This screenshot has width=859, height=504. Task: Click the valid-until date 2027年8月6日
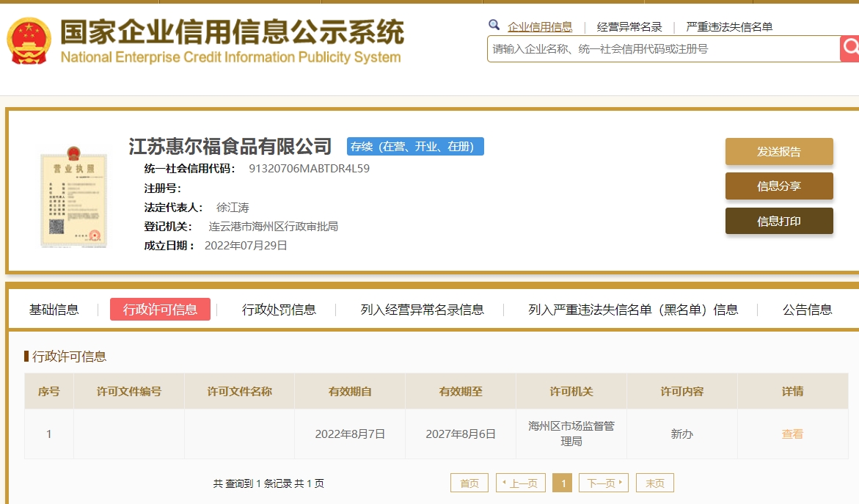pyautogui.click(x=461, y=434)
